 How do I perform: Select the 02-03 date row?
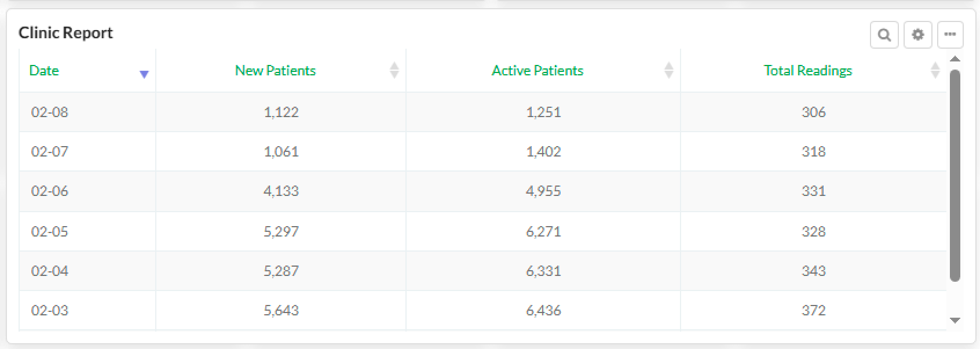coord(50,310)
